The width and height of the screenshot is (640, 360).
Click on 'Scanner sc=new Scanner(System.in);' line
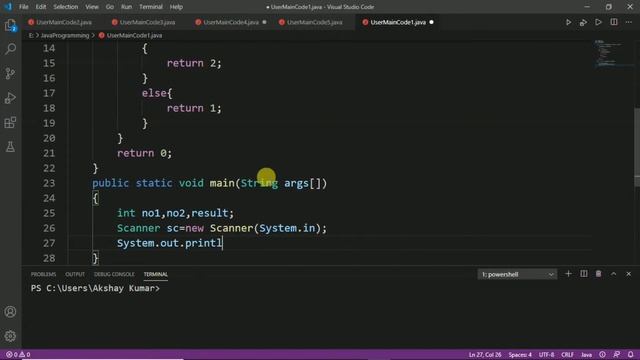tap(222, 228)
